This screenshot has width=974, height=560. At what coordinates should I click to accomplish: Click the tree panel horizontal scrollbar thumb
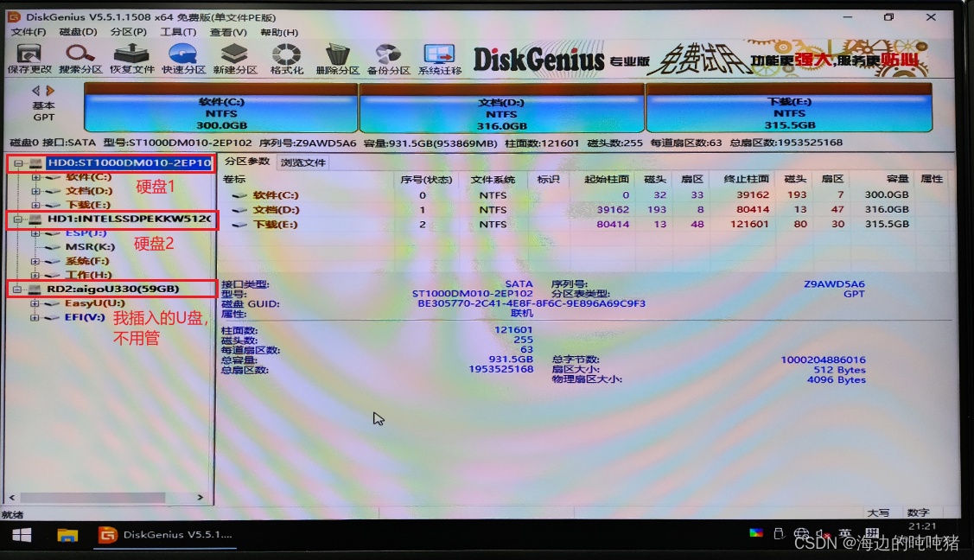tap(92, 497)
